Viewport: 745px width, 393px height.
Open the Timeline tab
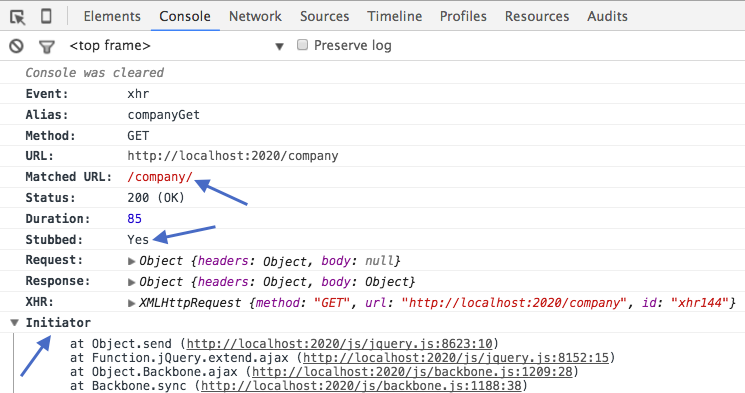pos(394,16)
